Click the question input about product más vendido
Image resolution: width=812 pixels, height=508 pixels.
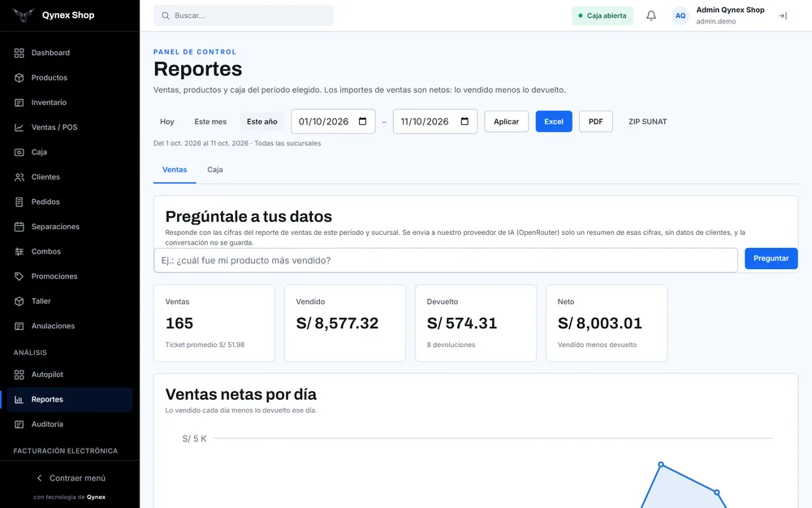pyautogui.click(x=445, y=260)
